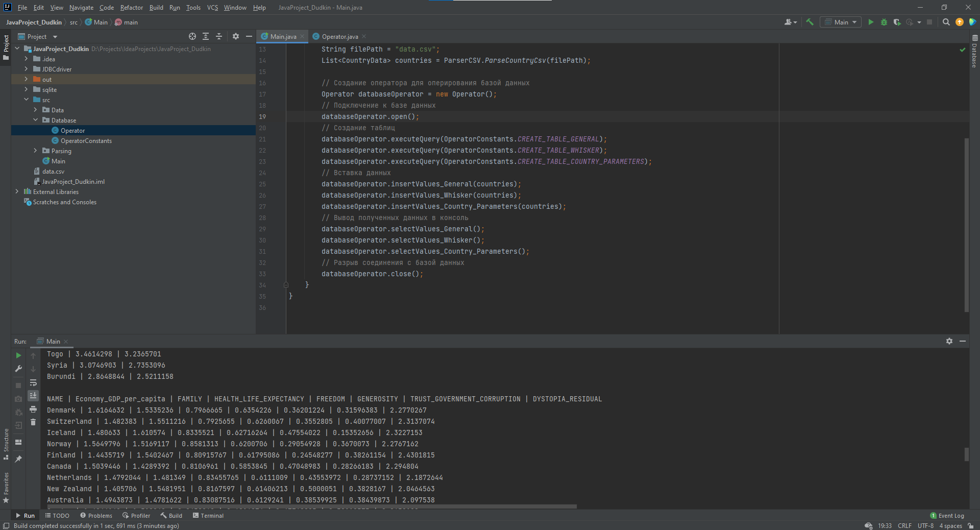Click the editor vertical scrollbar

pos(966,225)
